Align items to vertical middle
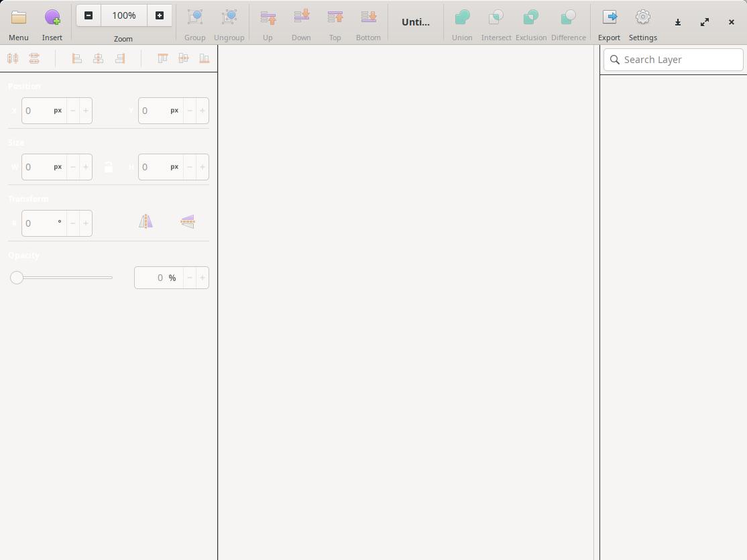747x560 pixels. (184, 58)
